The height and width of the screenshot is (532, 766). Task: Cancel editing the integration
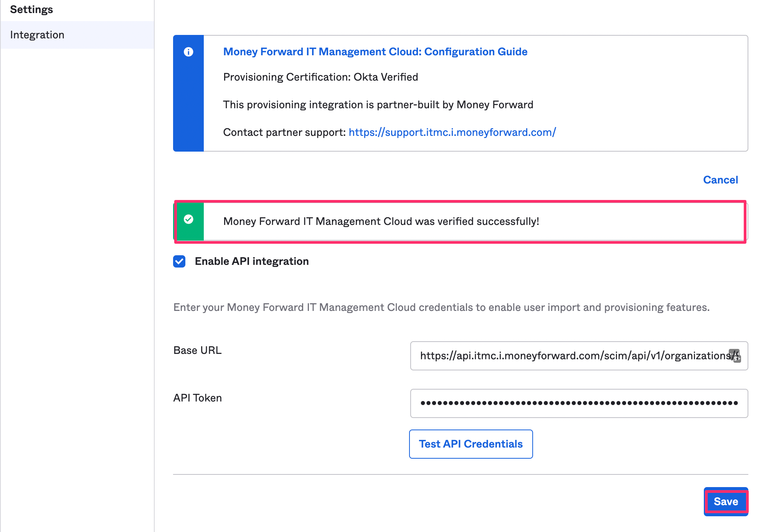pyautogui.click(x=720, y=180)
